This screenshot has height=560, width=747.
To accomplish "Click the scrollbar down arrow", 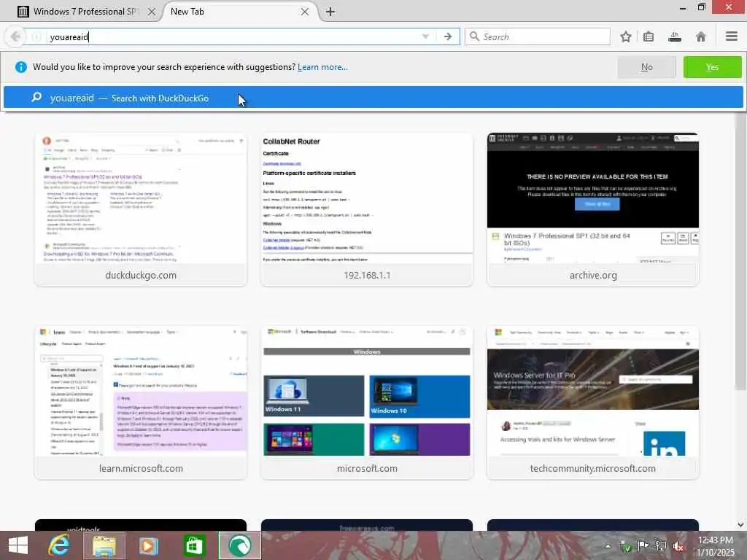I will (x=741, y=524).
